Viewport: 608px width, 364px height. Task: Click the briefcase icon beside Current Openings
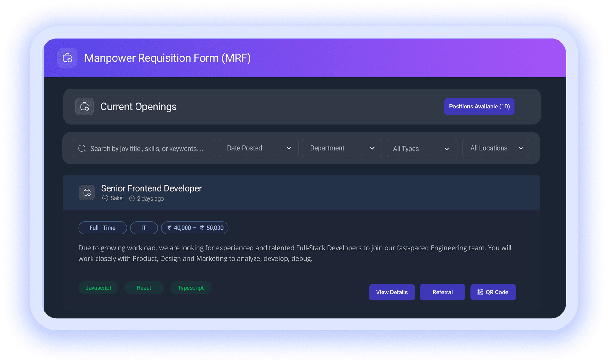(85, 107)
